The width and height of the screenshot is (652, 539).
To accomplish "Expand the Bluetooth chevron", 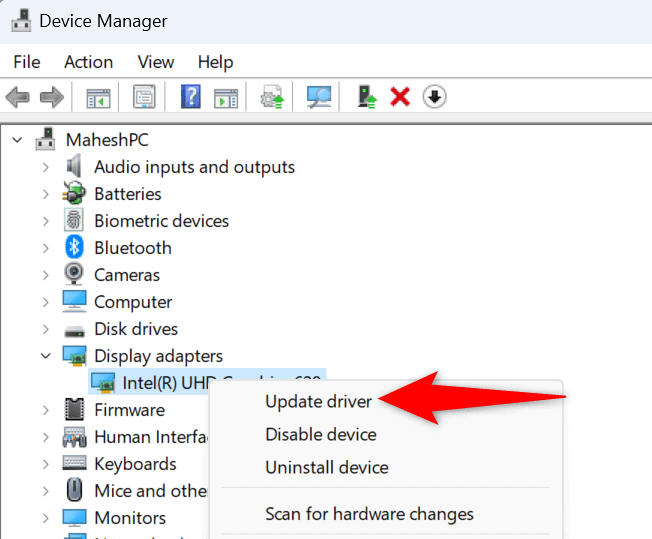I will click(x=46, y=248).
